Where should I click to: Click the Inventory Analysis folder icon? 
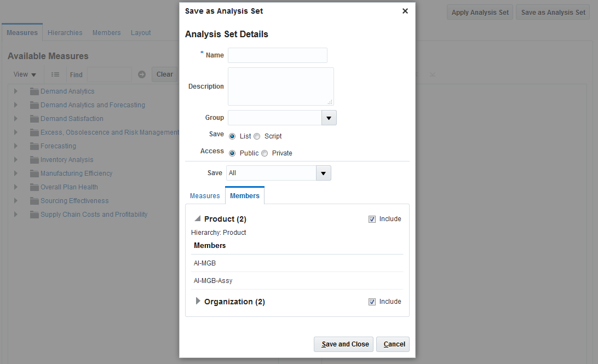(x=34, y=160)
